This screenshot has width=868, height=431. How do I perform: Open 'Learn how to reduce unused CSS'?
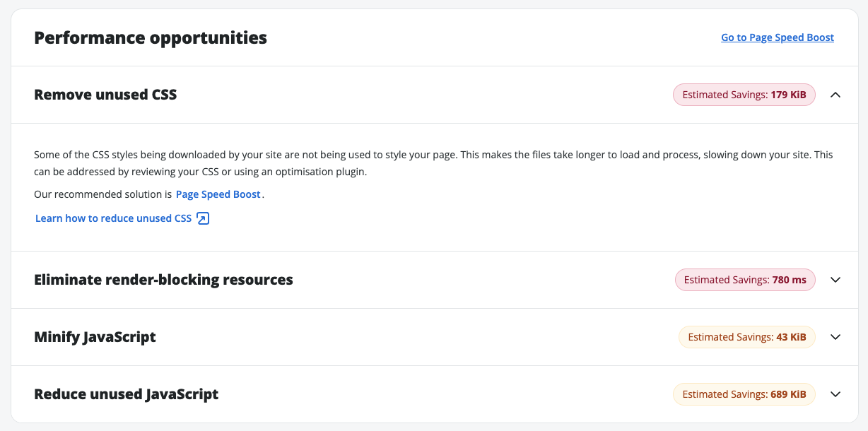point(113,218)
